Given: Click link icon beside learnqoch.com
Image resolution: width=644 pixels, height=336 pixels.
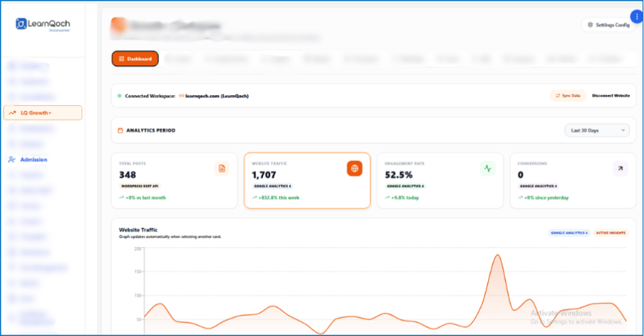Looking at the screenshot, I should click(x=182, y=96).
